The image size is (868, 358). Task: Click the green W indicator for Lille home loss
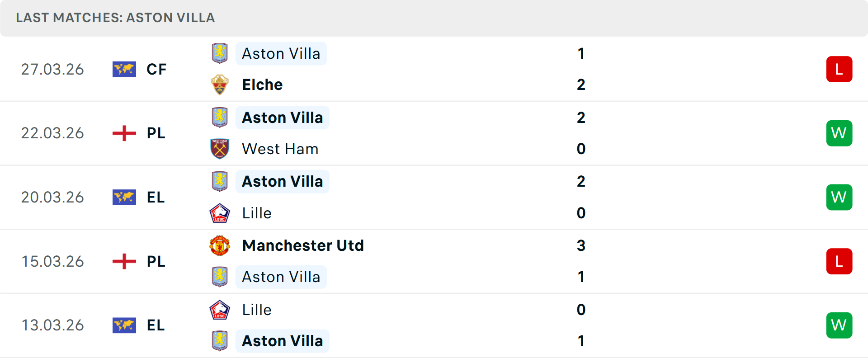pos(840,325)
